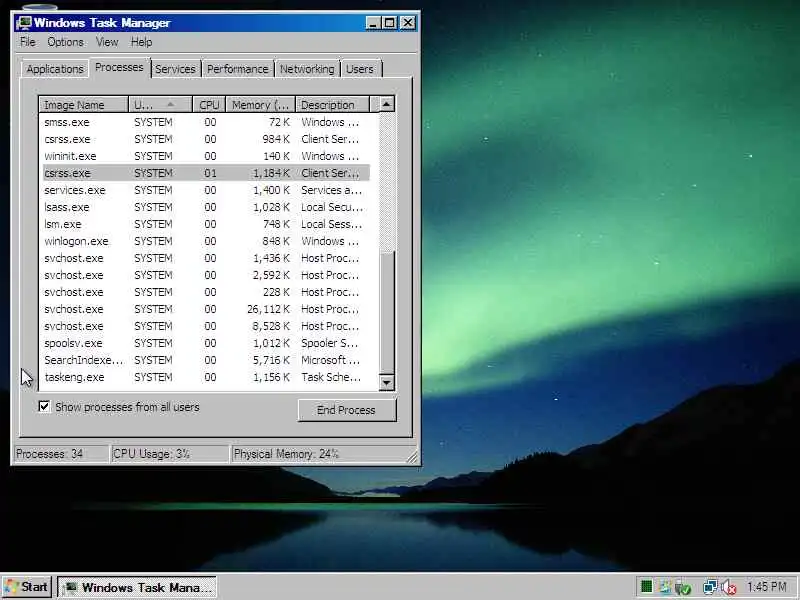Select the csrss.exe row using 984 K
This screenshot has width=800, height=600.
point(206,139)
